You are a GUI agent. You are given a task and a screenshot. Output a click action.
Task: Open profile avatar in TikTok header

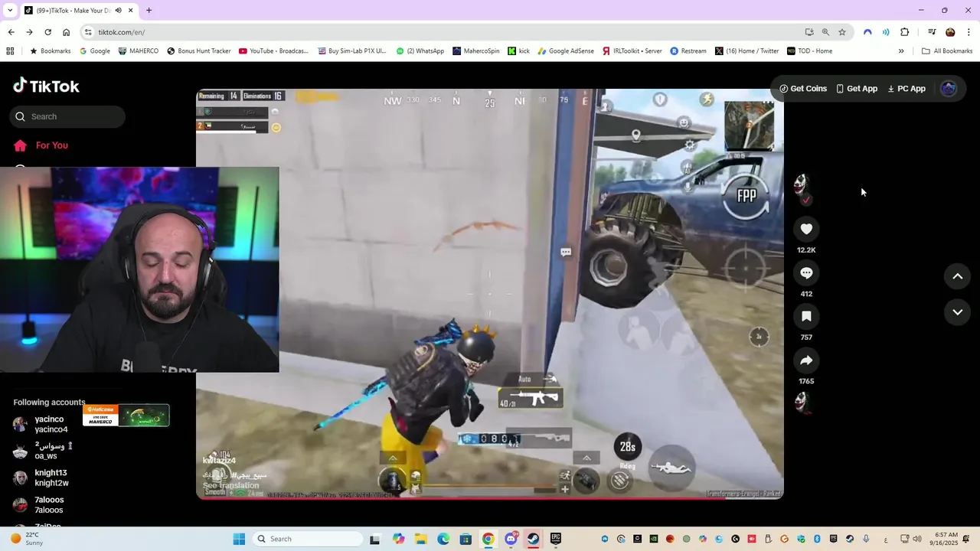click(x=949, y=89)
